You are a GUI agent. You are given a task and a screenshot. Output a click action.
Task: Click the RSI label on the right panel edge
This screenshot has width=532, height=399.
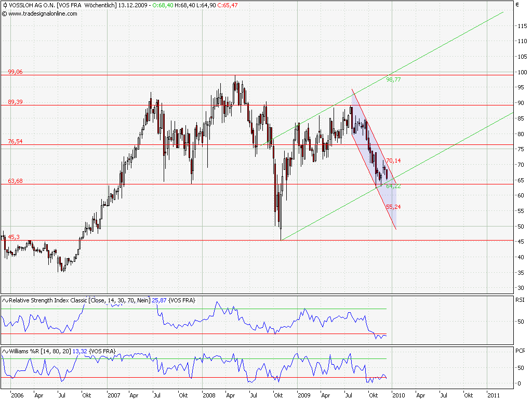(x=521, y=299)
